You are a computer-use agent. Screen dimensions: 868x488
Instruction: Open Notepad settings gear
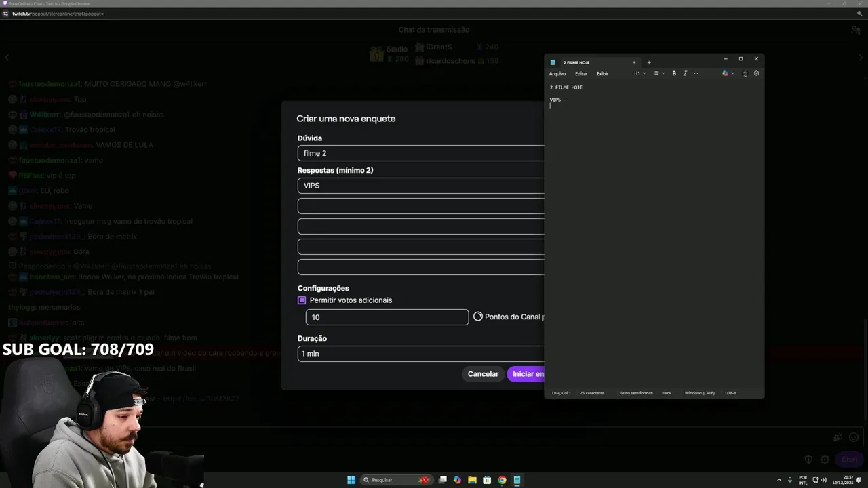(x=756, y=73)
